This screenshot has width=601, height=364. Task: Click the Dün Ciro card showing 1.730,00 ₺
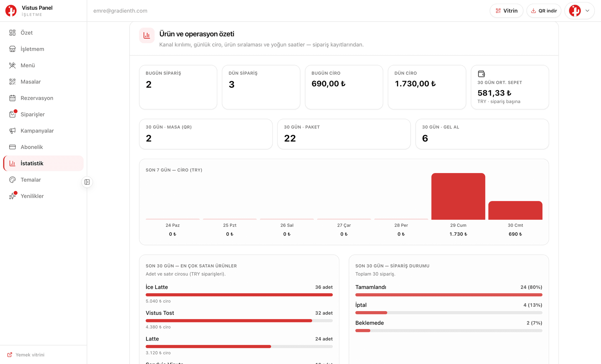427,87
